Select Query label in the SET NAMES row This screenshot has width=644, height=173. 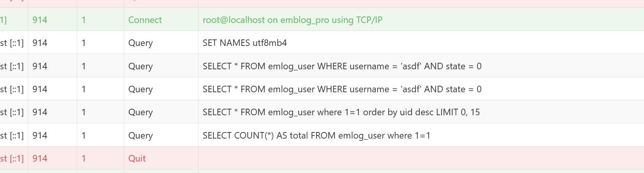140,43
